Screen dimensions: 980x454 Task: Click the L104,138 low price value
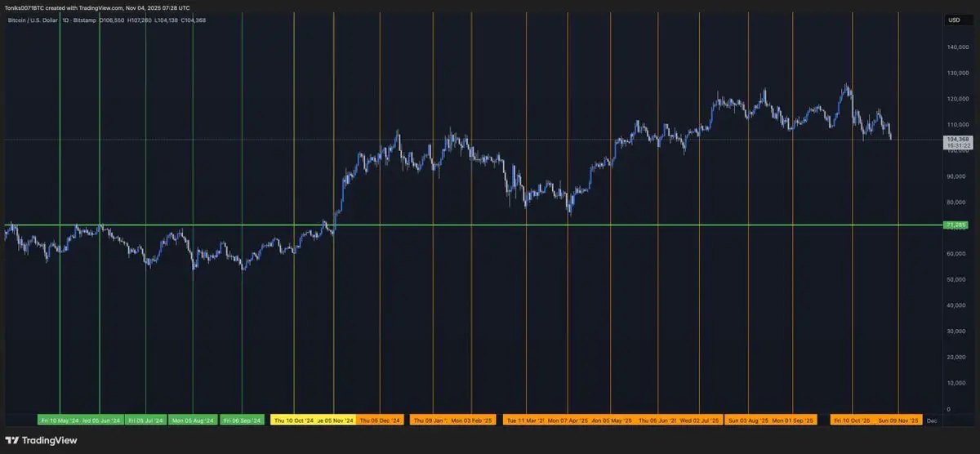pyautogui.click(x=167, y=20)
